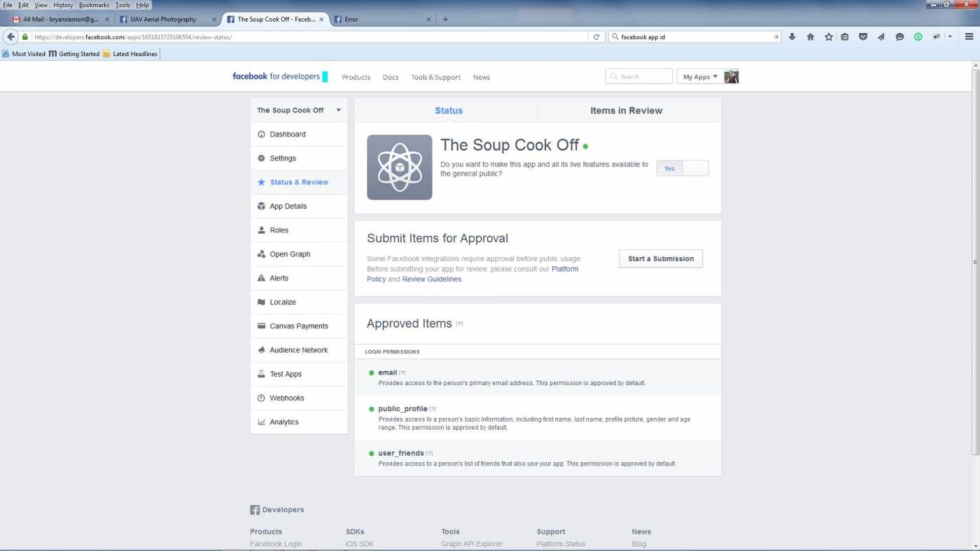
Task: Switch to the Error browser tab
Action: coord(382,19)
